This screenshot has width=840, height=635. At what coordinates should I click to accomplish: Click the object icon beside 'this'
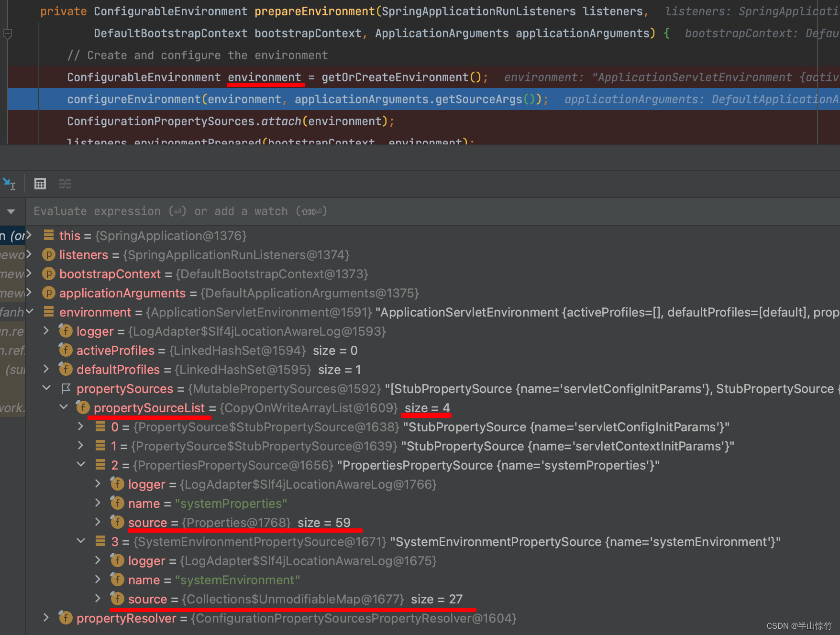[48, 235]
